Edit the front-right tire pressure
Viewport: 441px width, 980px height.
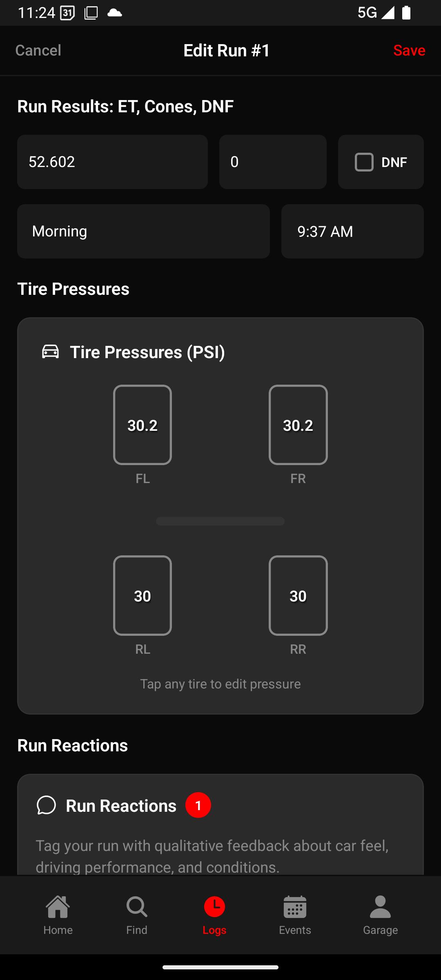(298, 425)
